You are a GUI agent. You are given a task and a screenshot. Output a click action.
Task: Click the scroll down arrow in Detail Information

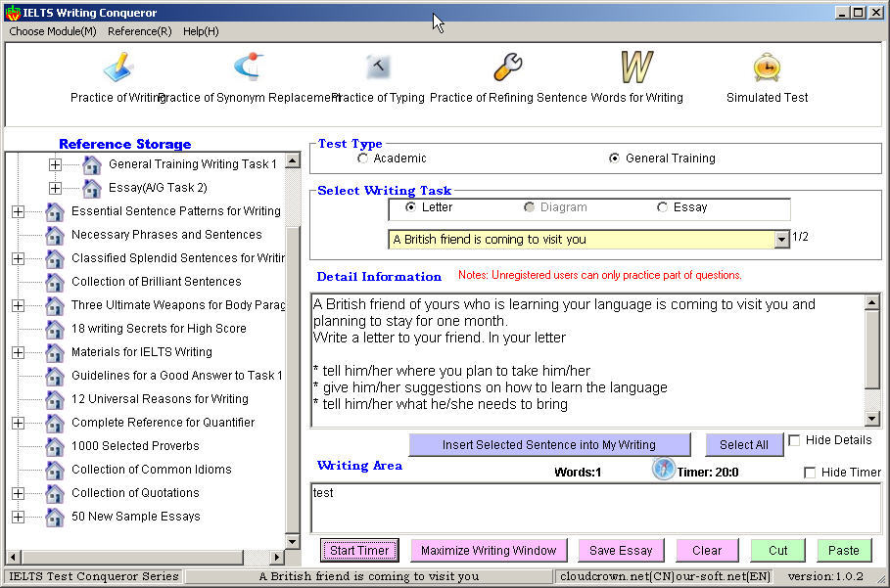[871, 419]
